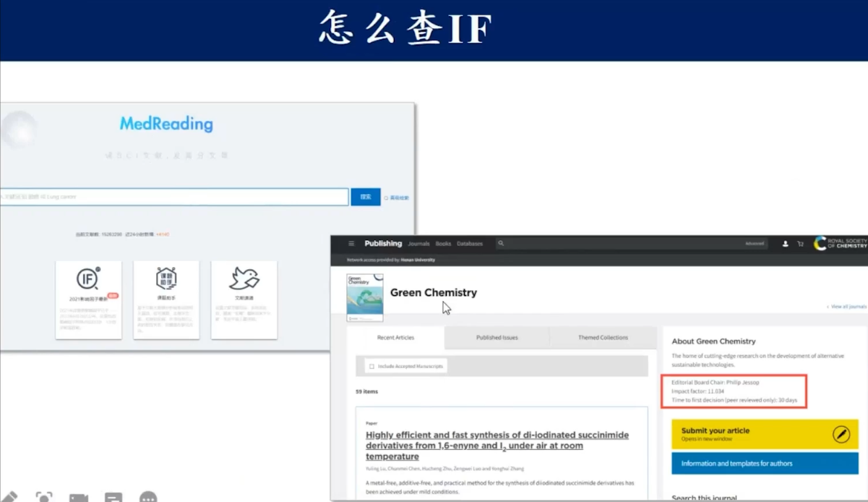Screen dimensions: 868x502
Task: Open the bird icon literature card
Action: 244,278
